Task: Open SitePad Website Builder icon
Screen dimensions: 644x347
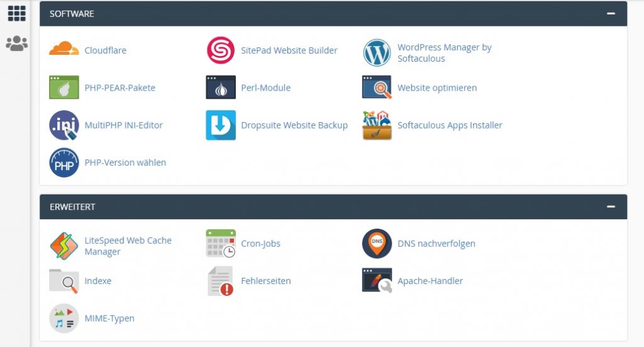Action: point(221,50)
